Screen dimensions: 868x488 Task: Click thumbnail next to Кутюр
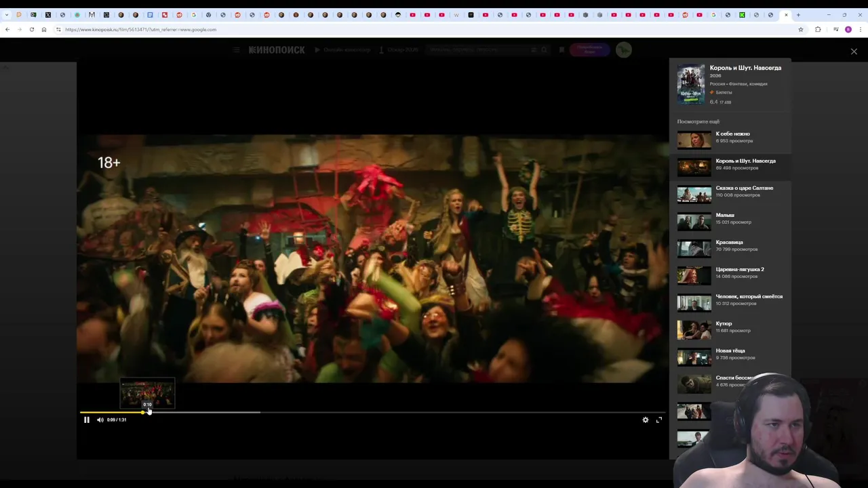(694, 329)
